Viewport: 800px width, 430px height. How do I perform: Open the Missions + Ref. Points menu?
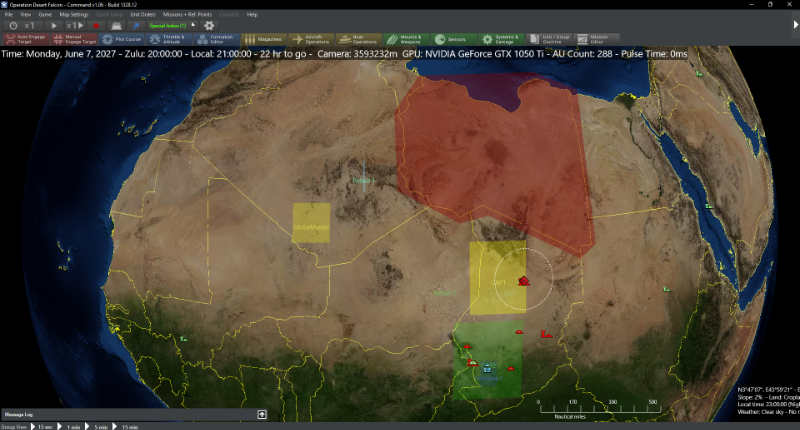tap(187, 14)
